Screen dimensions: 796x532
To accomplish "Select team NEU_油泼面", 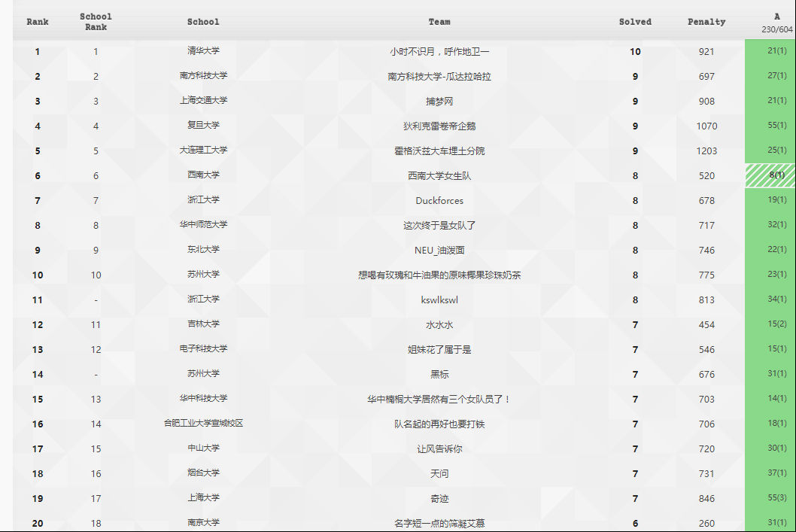I will pos(439,251).
